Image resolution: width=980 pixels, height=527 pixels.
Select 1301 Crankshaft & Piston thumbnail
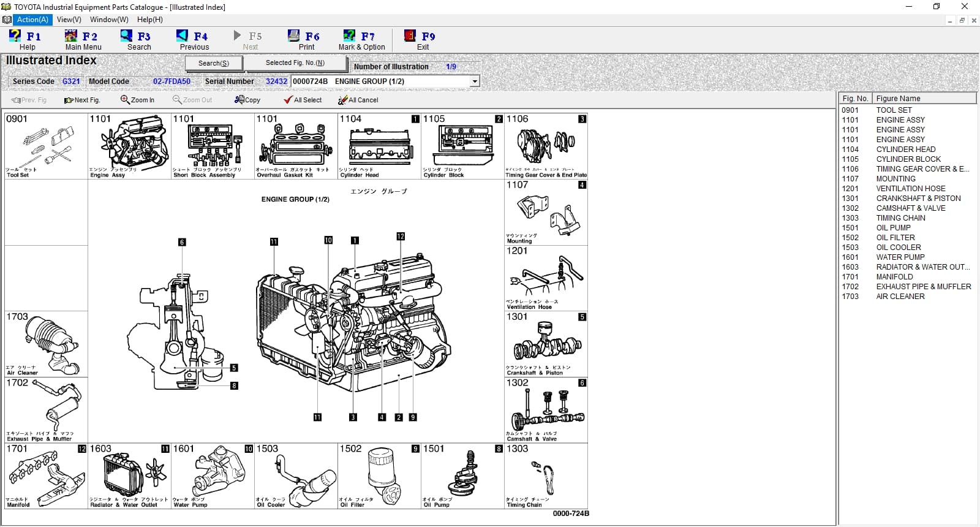click(x=546, y=344)
